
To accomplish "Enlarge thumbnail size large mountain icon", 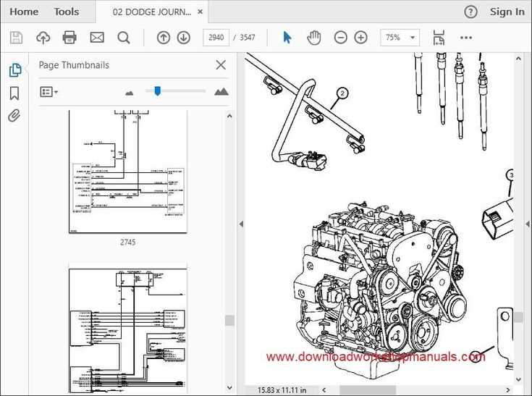I will tap(221, 92).
